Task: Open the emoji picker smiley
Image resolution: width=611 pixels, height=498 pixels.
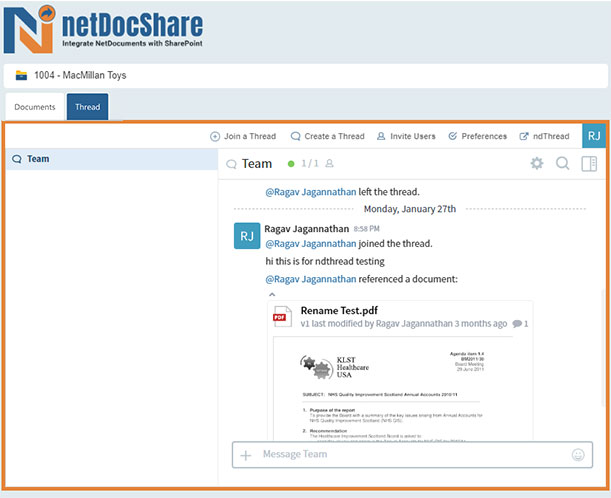Action: pos(578,455)
